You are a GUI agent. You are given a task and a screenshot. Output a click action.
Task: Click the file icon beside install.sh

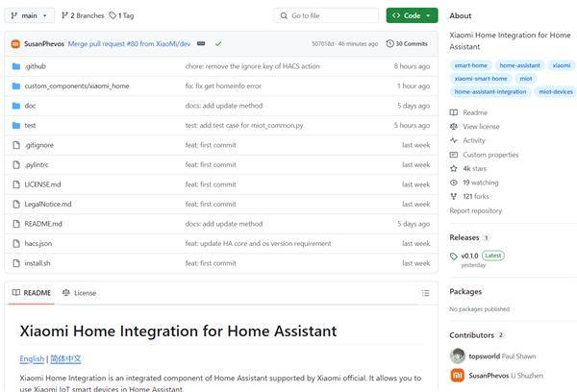click(x=16, y=263)
